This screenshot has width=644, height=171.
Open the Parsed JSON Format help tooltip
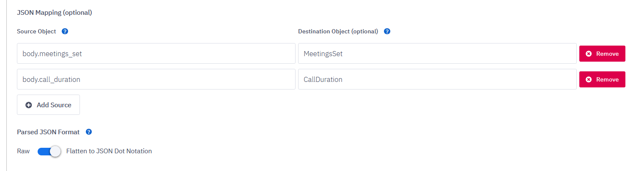[89, 132]
